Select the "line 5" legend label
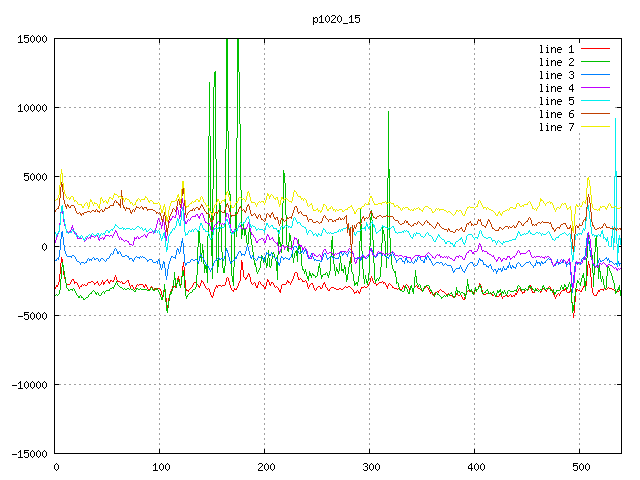The width and height of the screenshot is (640, 480). click(x=556, y=101)
